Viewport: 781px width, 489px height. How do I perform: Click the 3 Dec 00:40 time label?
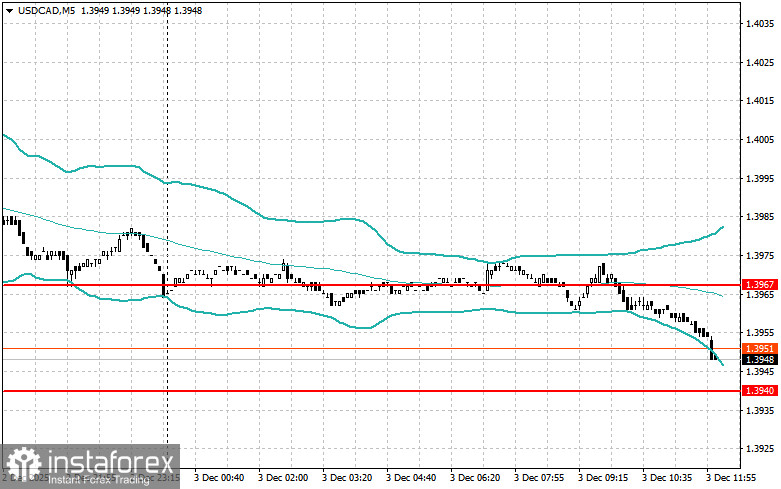click(x=219, y=478)
